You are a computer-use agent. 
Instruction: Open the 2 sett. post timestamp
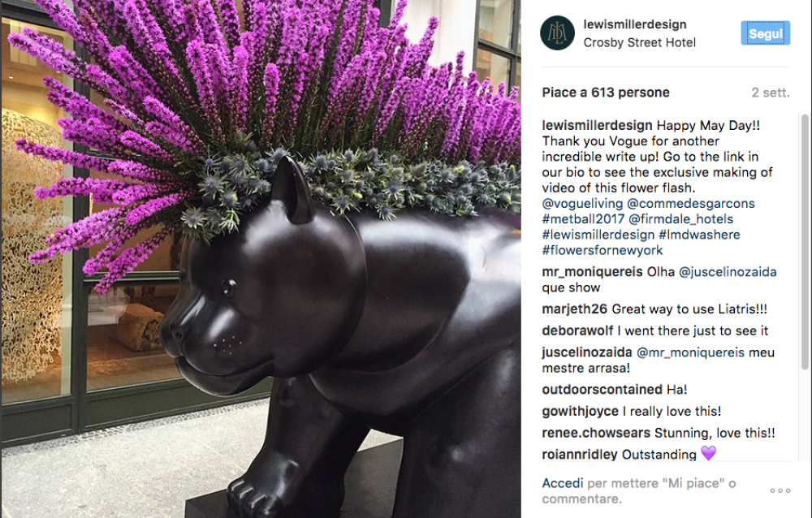[x=771, y=93]
